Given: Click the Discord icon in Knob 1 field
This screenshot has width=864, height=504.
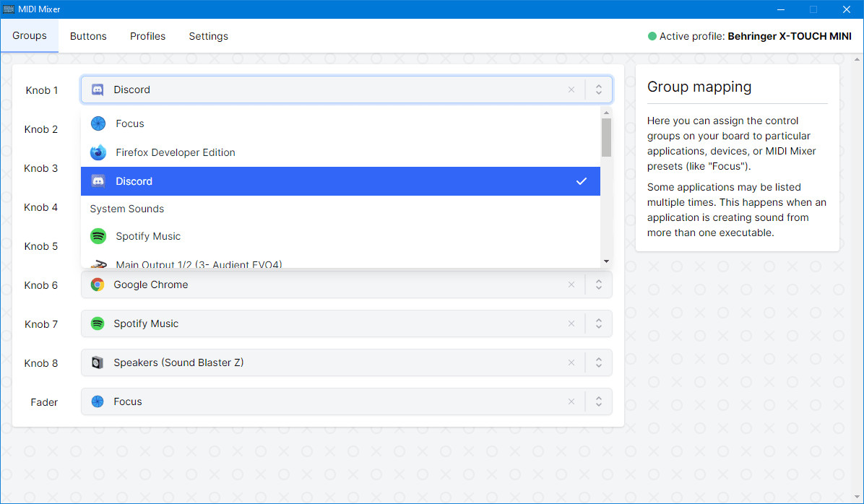Looking at the screenshot, I should coord(98,90).
